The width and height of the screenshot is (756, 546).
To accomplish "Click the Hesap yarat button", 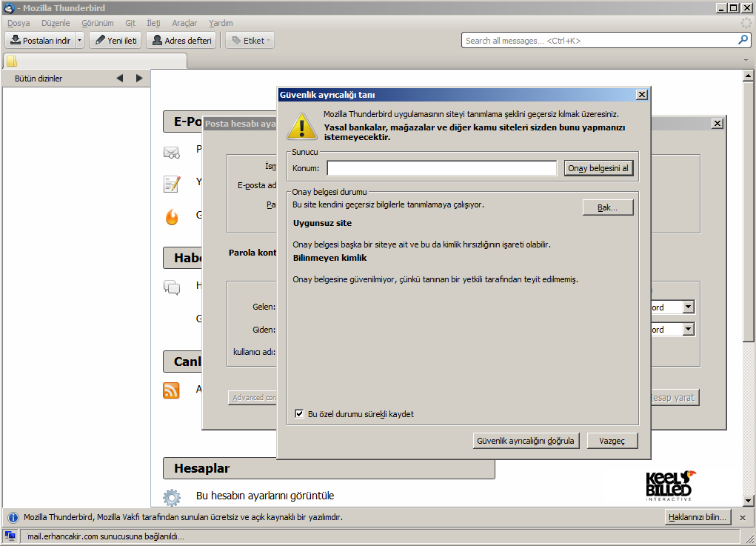I will [674, 397].
